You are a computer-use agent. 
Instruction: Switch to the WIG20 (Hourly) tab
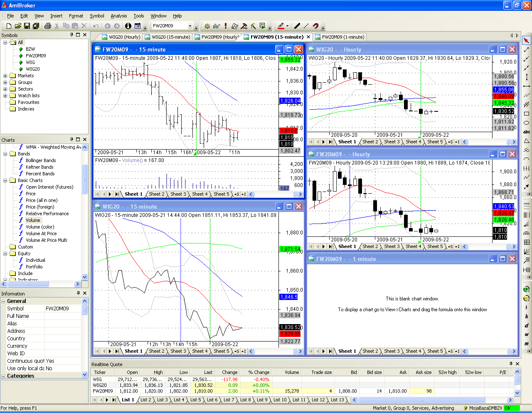(x=121, y=37)
